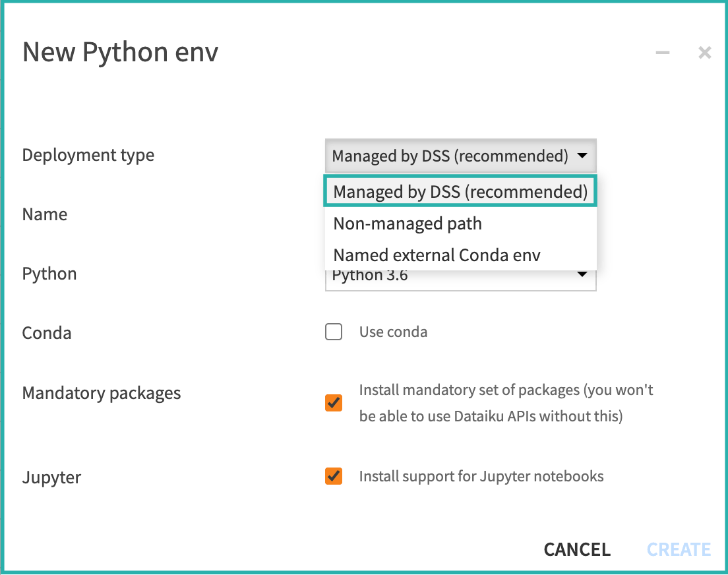
Task: Choose the Non-managed path option
Action: (x=408, y=224)
